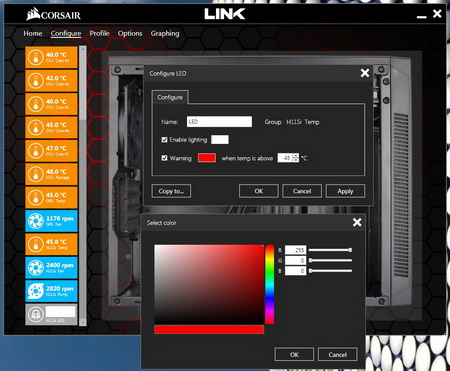The image size is (450, 371).
Task: Click the sensor list scroll-down arrow
Action: pyautogui.click(x=83, y=322)
